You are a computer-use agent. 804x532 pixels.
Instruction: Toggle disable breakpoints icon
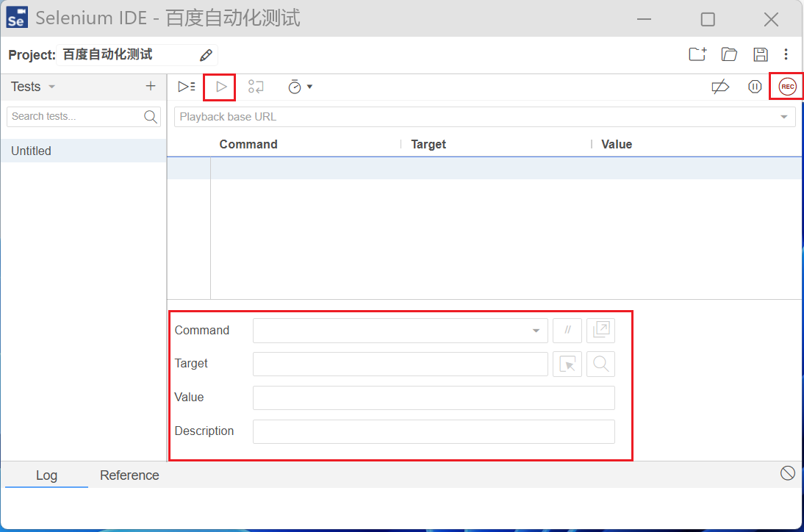(x=720, y=87)
